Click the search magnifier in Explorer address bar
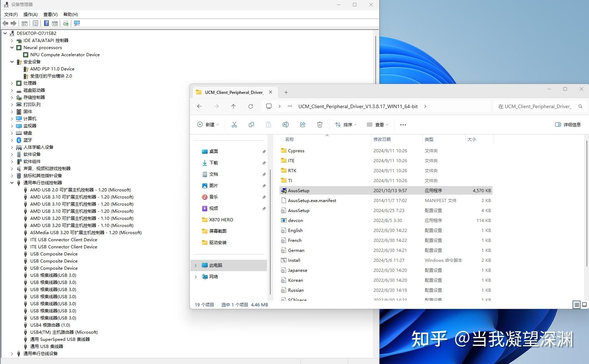Screen dimensions: 589x364 point(580,106)
